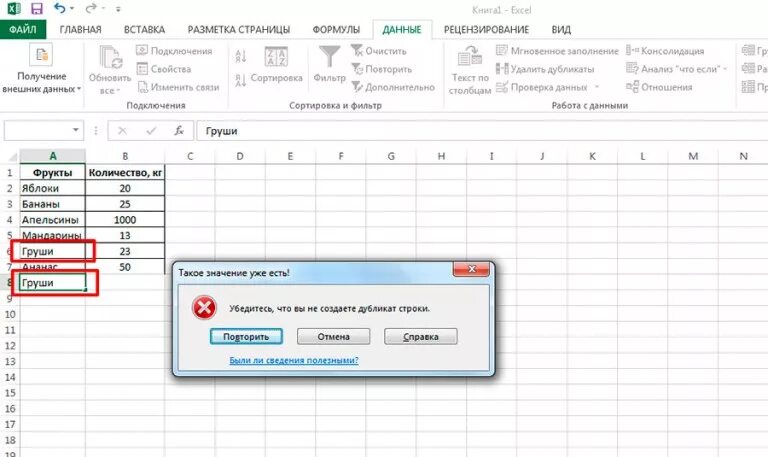Click Консолидация command
Viewport: 768px width, 457px height.
point(665,51)
